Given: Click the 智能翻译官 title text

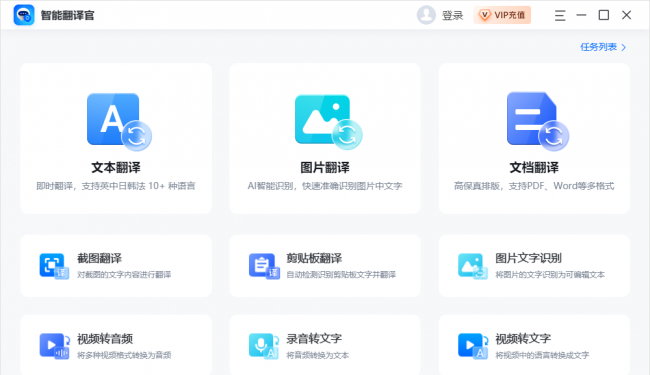Looking at the screenshot, I should point(68,15).
